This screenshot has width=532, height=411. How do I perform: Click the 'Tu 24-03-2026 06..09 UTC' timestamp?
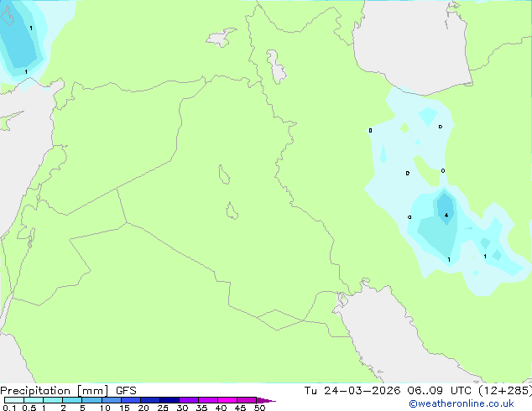[x=389, y=391]
